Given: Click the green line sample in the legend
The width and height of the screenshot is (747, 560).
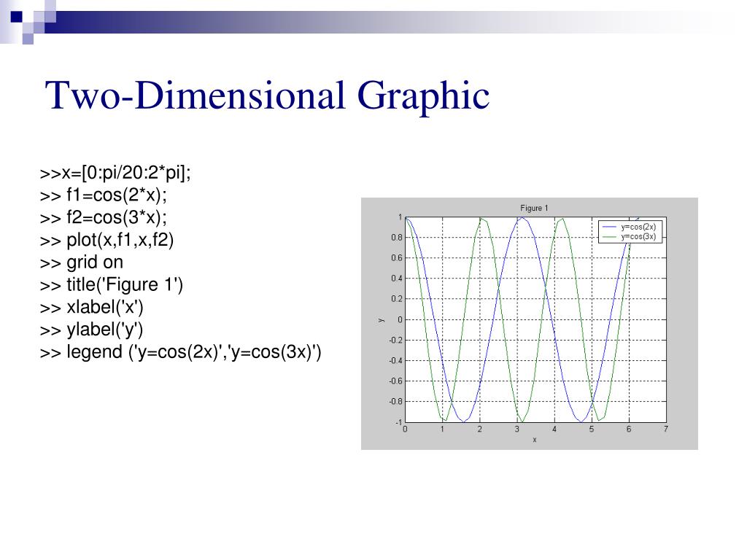Looking at the screenshot, I should [x=610, y=237].
